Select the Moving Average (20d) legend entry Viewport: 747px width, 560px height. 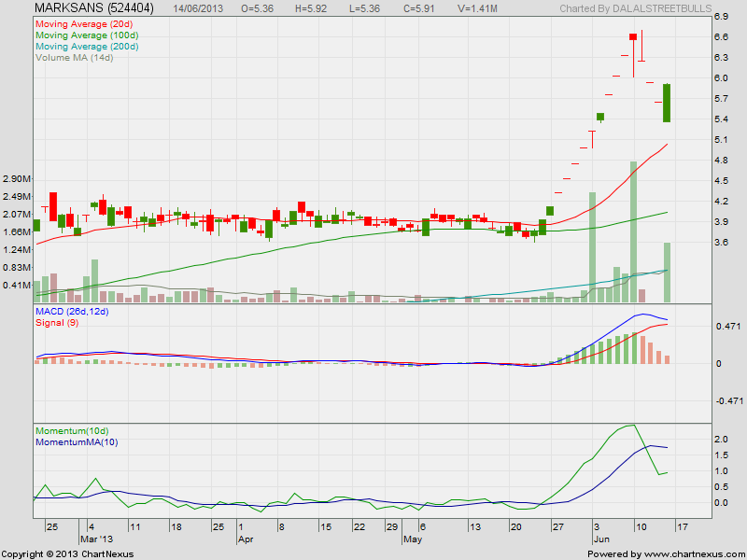coord(84,24)
